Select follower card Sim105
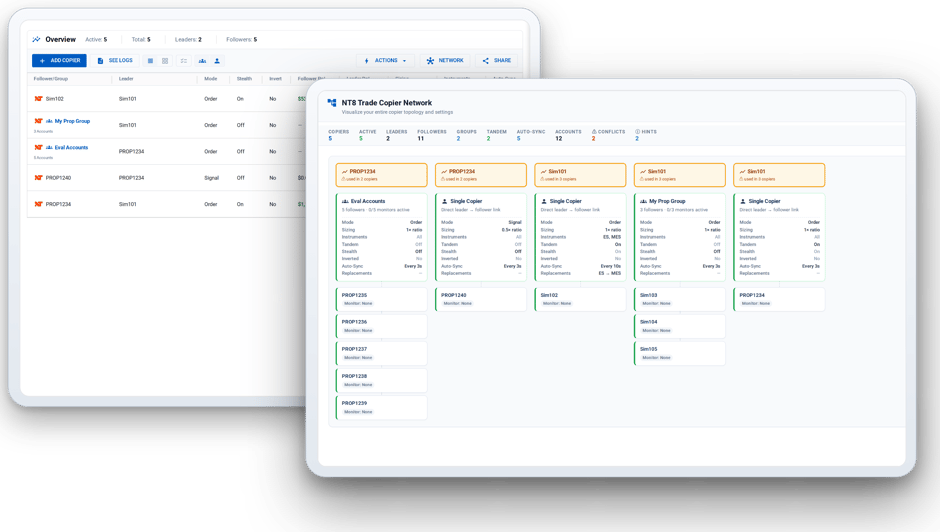 680,353
